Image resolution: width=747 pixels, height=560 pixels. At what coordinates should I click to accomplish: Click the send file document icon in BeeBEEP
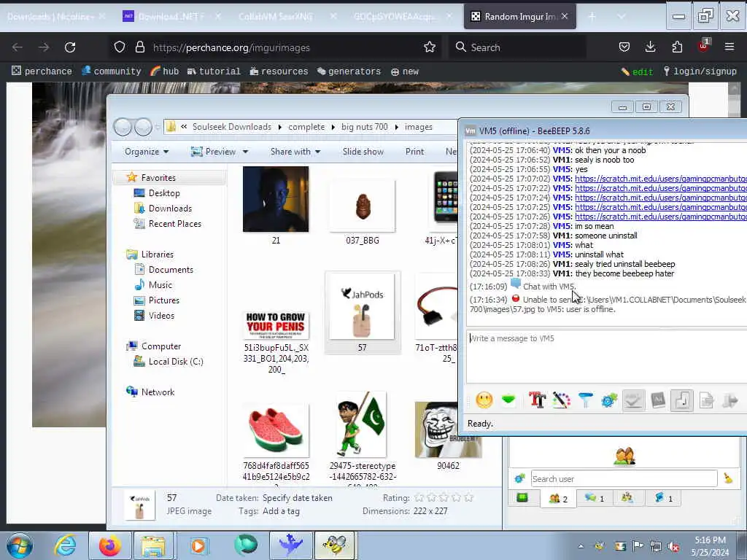(x=706, y=400)
